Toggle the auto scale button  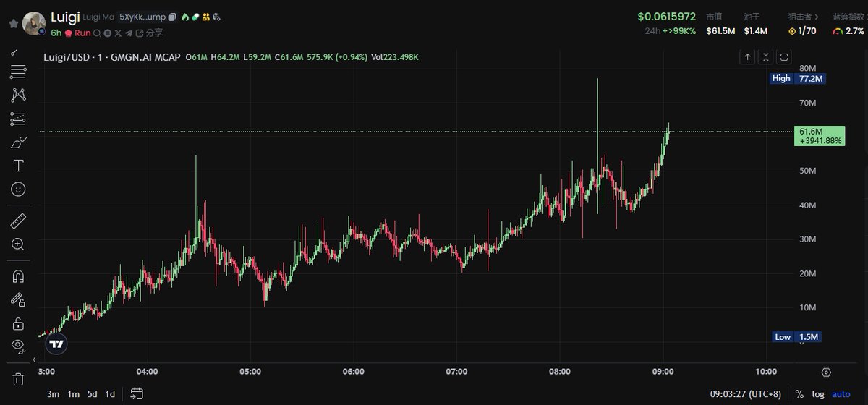[841, 394]
